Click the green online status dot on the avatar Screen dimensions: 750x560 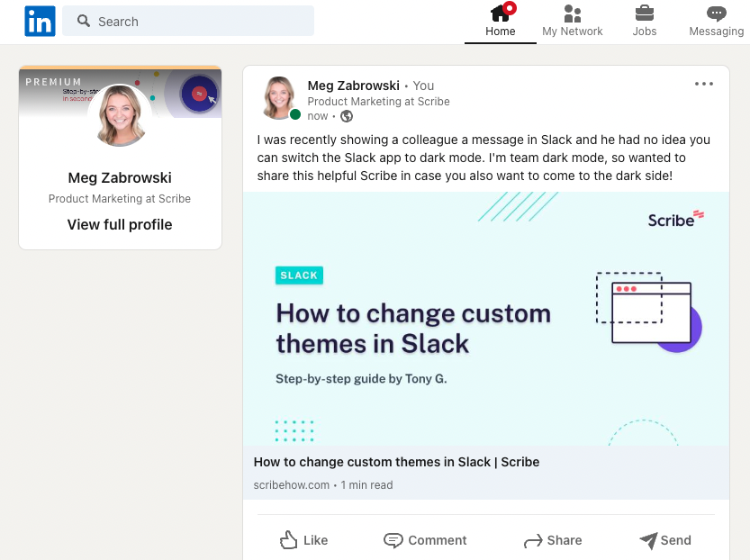point(295,114)
